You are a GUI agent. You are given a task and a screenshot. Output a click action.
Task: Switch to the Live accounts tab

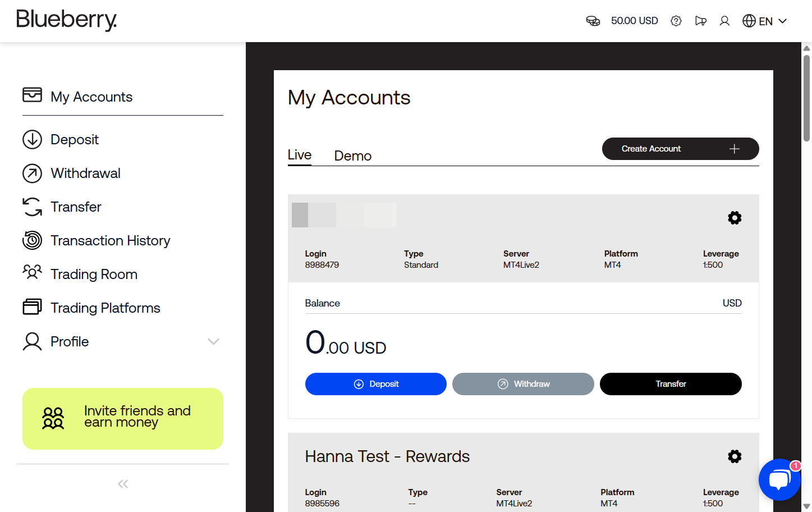coord(300,155)
